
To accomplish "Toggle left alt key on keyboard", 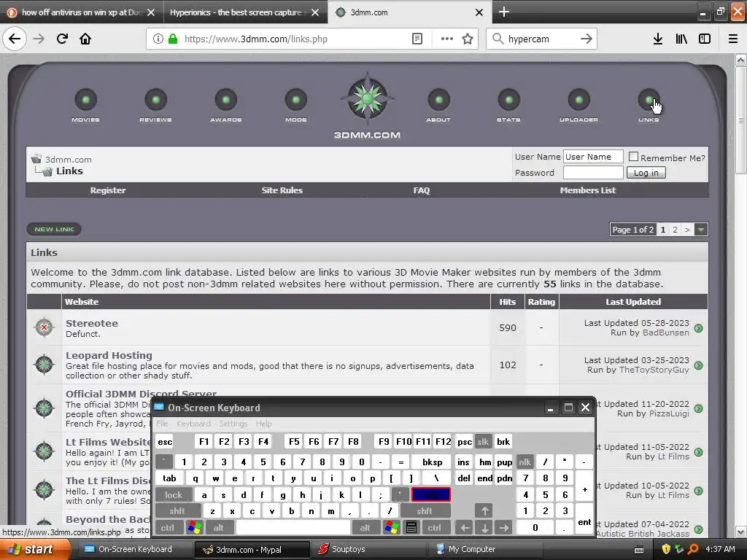I will pyautogui.click(x=218, y=528).
